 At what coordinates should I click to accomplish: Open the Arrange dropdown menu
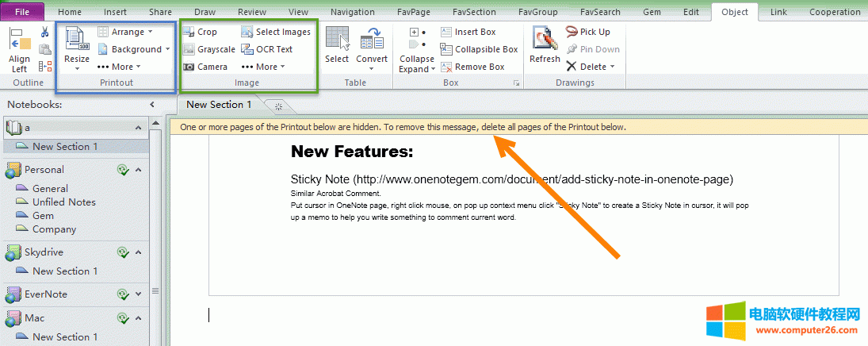(x=125, y=33)
